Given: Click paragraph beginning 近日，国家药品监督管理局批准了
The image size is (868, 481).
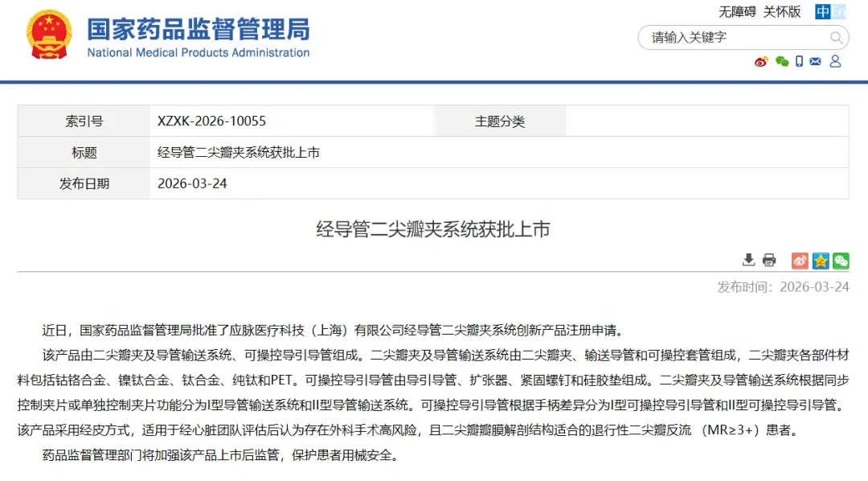Looking at the screenshot, I should (335, 331).
